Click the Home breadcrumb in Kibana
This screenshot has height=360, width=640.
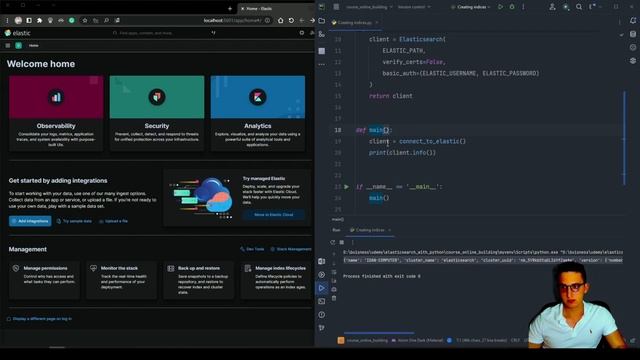coord(33,46)
